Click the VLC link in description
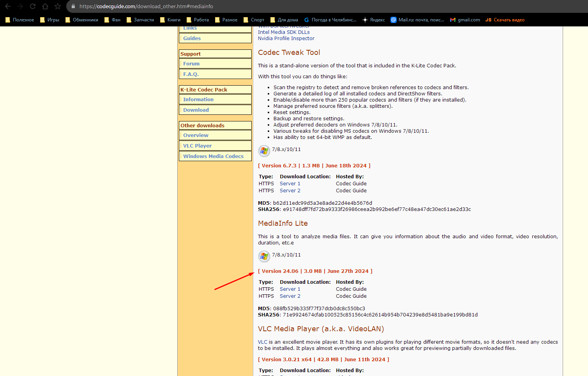Image resolution: width=588 pixels, height=376 pixels. (263, 342)
